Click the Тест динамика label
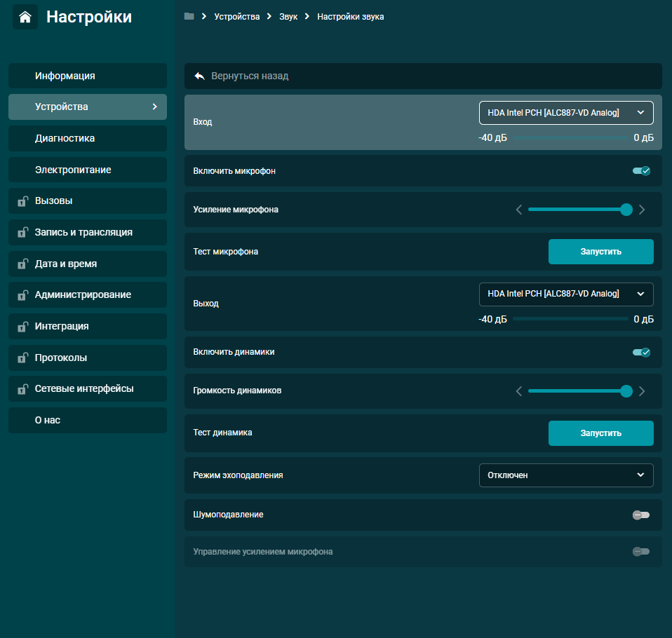672x638 pixels. click(222, 433)
